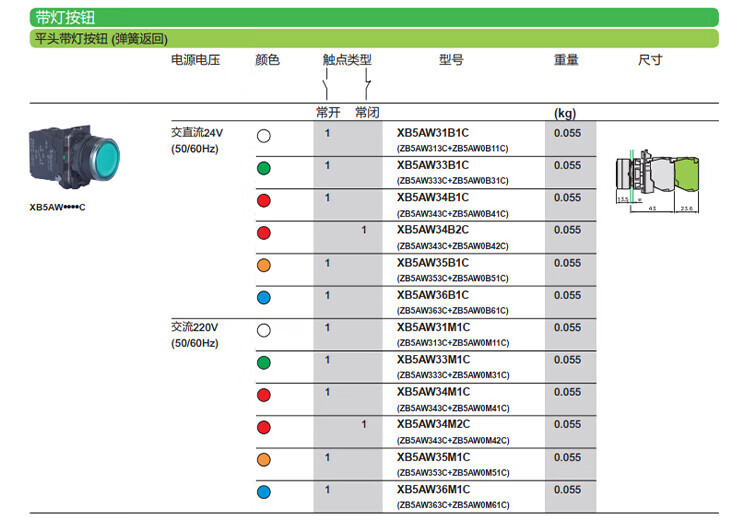Click the 0.055 weight value for XB5AW36M1C
This screenshot has height=532, width=750.
[x=567, y=490]
